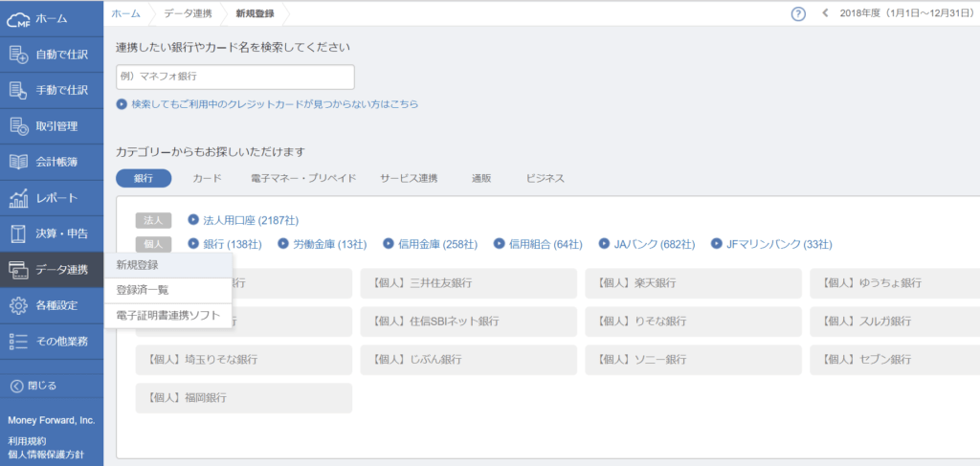Click the 自動で仕訳 document-plus icon
Image resolution: width=980 pixels, height=466 pixels.
(x=19, y=55)
